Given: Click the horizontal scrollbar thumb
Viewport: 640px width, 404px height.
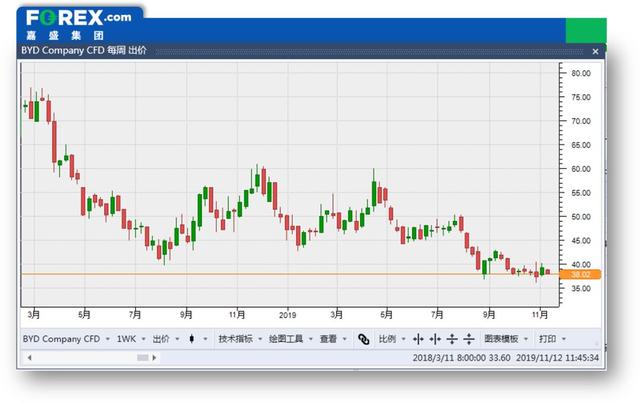Looking at the screenshot, I should [143, 358].
